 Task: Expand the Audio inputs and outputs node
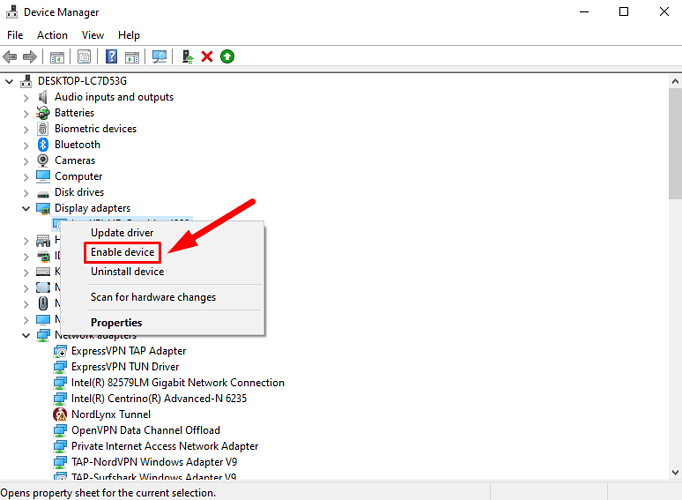27,97
